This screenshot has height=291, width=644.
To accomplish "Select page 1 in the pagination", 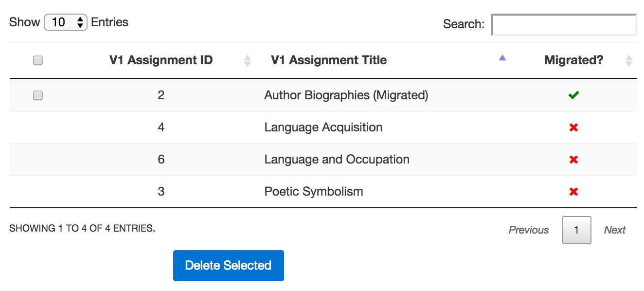I will point(576,230).
